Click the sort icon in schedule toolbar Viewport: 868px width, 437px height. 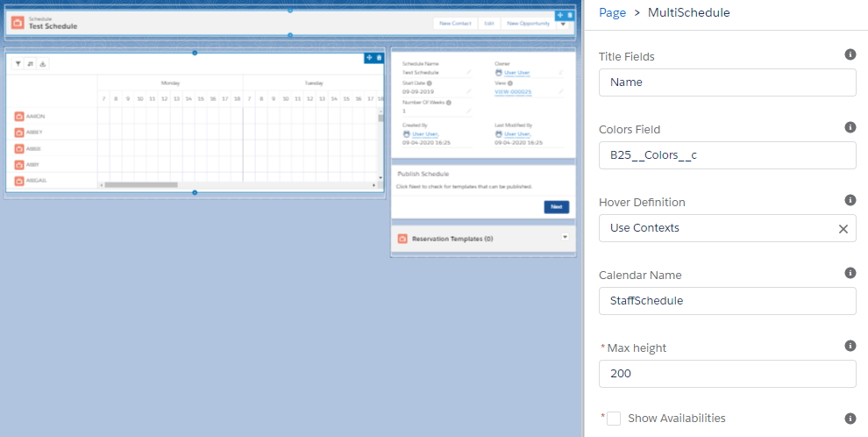point(31,64)
